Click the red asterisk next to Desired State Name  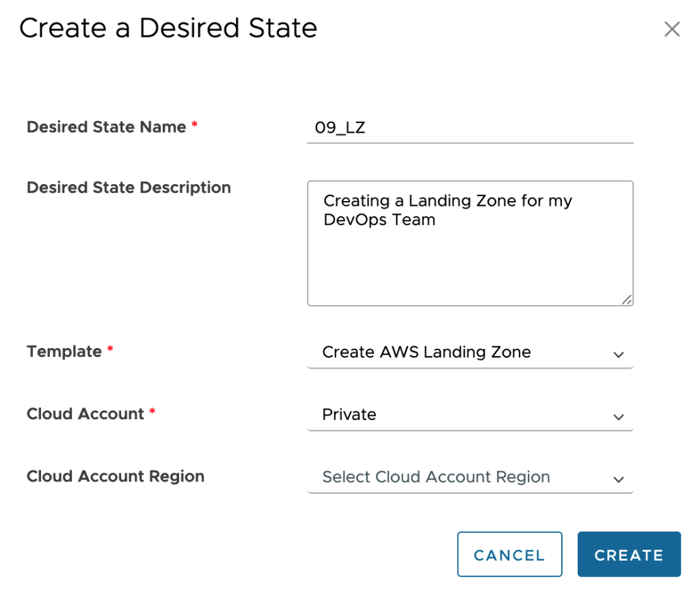195,126
